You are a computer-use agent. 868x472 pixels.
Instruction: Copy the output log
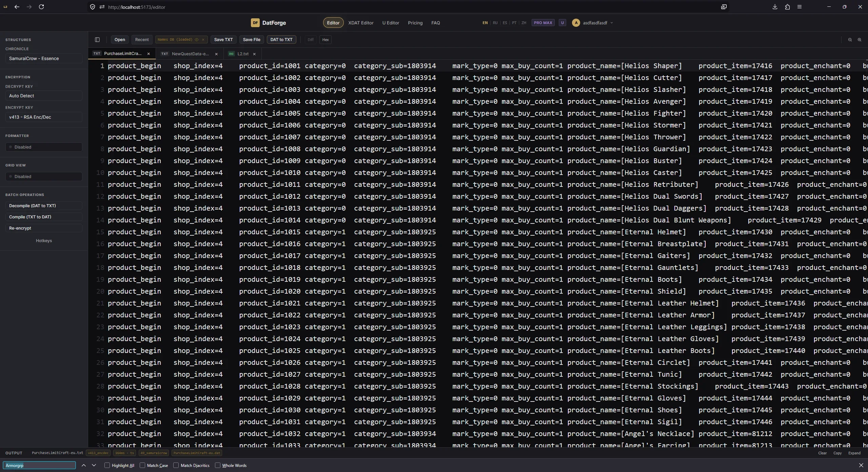click(x=837, y=453)
